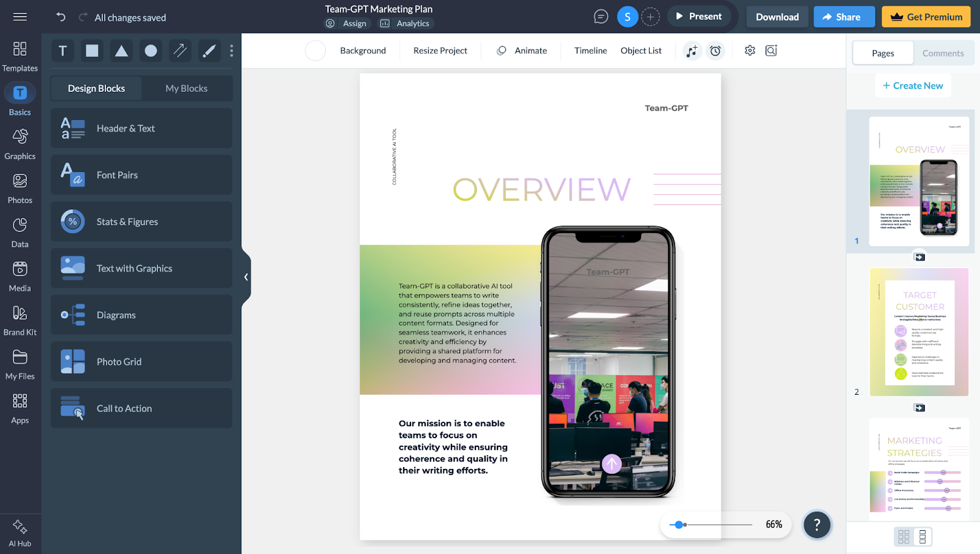Adjust the zoom slider handle
Viewport: 980px width, 554px height.
pyautogui.click(x=678, y=525)
